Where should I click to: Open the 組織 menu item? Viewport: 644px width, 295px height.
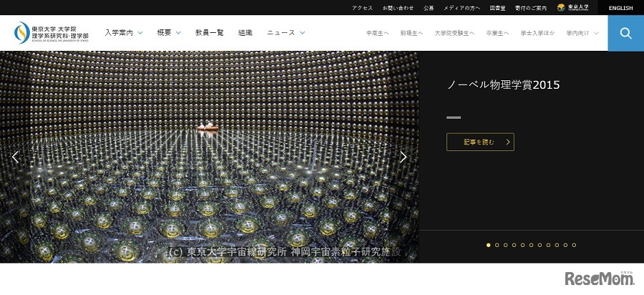(245, 33)
